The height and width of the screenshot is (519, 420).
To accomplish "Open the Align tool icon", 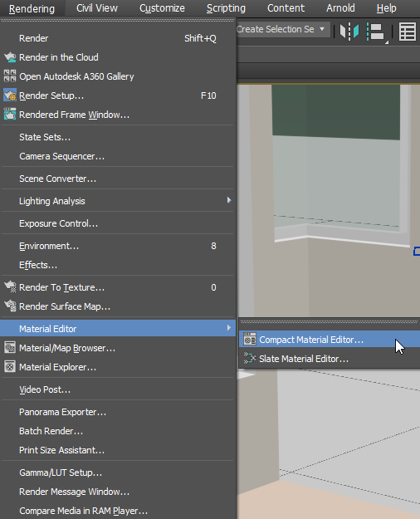I will tap(376, 32).
